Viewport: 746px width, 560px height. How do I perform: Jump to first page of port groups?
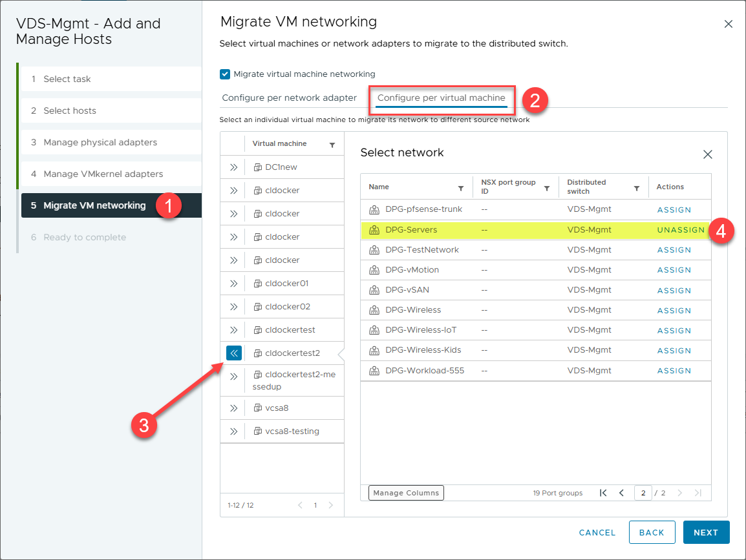coord(603,493)
